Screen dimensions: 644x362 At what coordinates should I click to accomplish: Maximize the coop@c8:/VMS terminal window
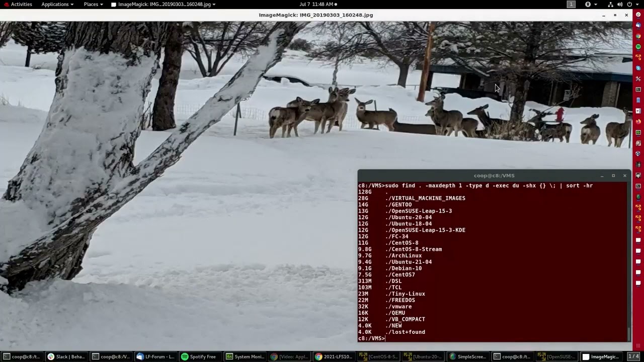pyautogui.click(x=613, y=175)
